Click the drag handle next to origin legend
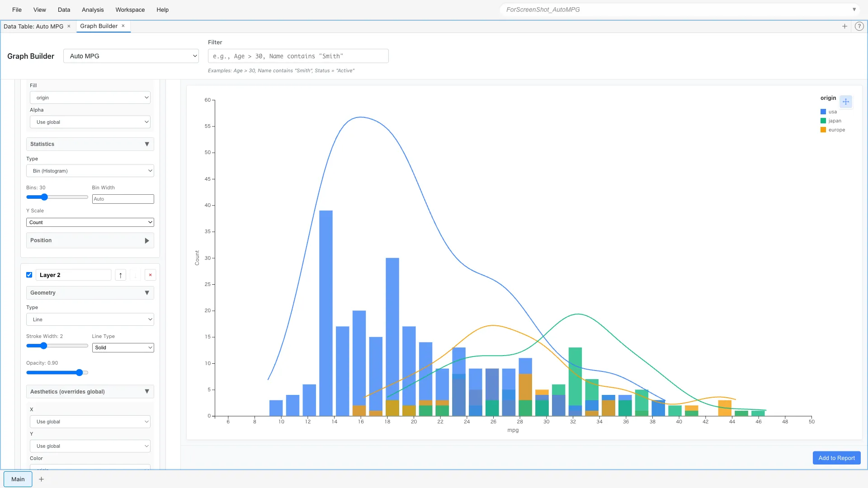The image size is (868, 488). 846,102
